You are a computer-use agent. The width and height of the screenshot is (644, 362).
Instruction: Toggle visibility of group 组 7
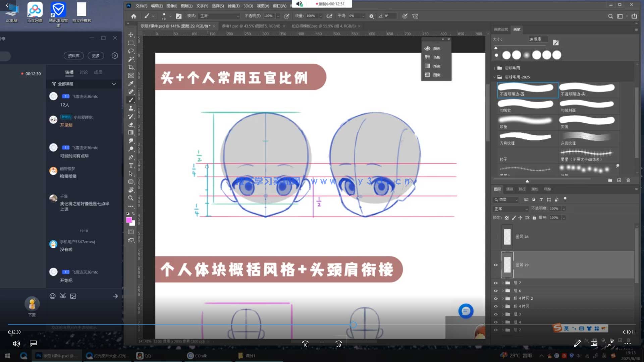496,283
